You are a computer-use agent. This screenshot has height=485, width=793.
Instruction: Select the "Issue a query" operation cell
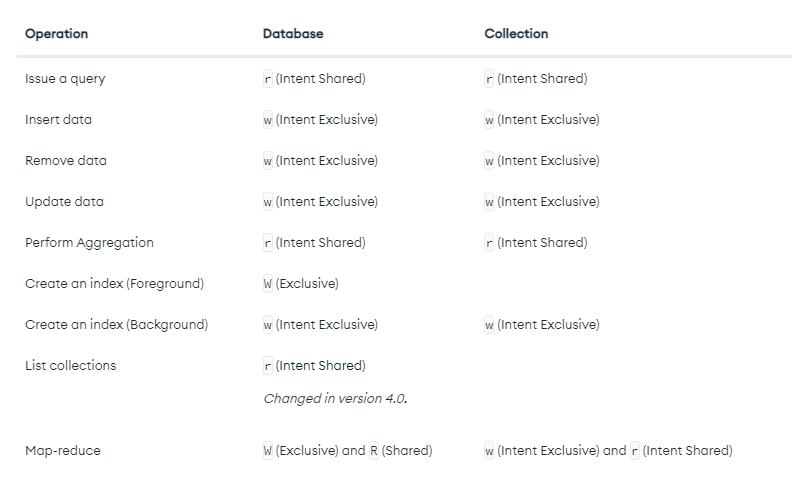65,79
